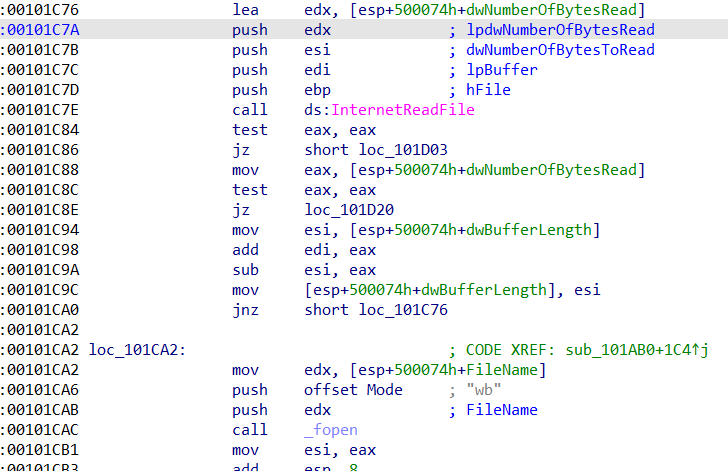
Task: Select the FileName variable at 00101CA2
Action: [x=502, y=370]
